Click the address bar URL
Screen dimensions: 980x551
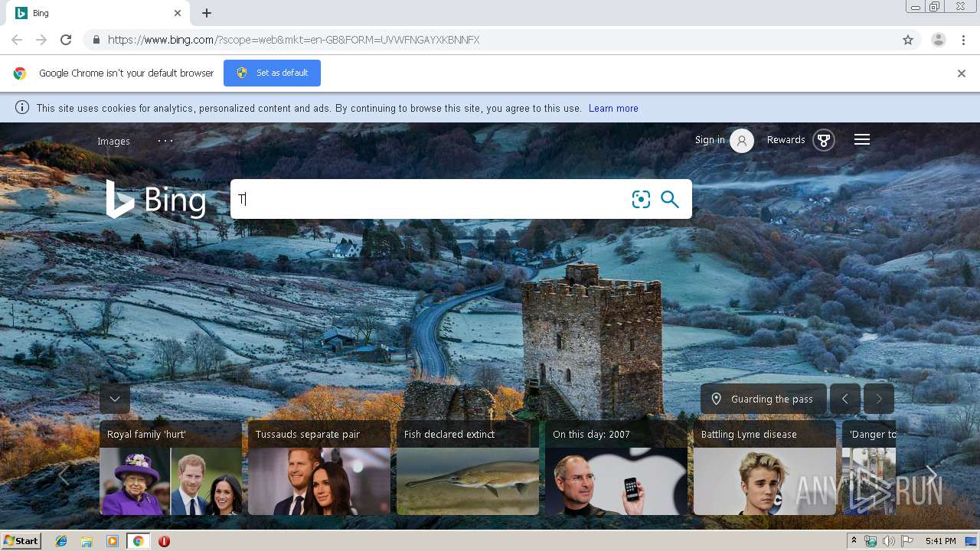[x=293, y=40]
